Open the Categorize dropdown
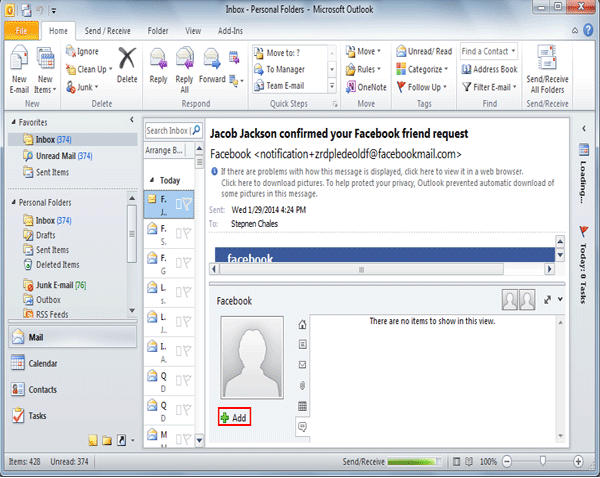The width and height of the screenshot is (600, 478). (x=422, y=69)
